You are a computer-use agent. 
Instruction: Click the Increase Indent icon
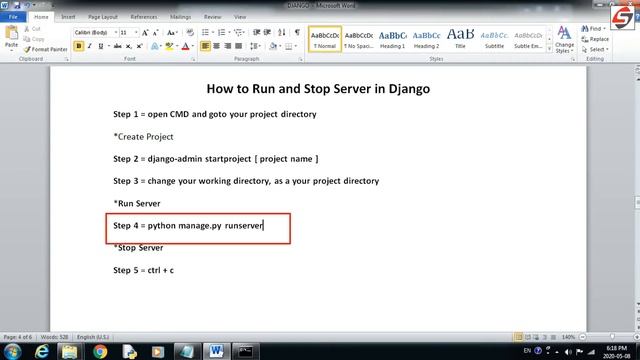tap(267, 32)
